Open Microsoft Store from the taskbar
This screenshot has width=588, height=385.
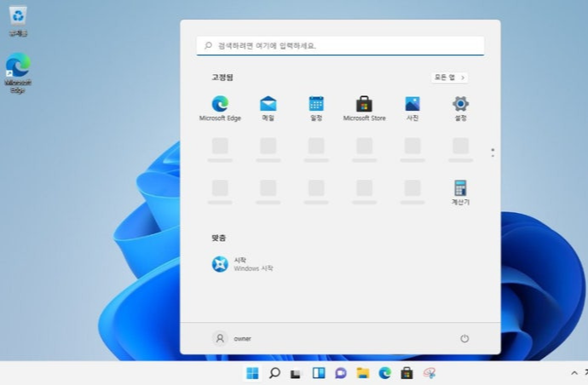(x=406, y=373)
